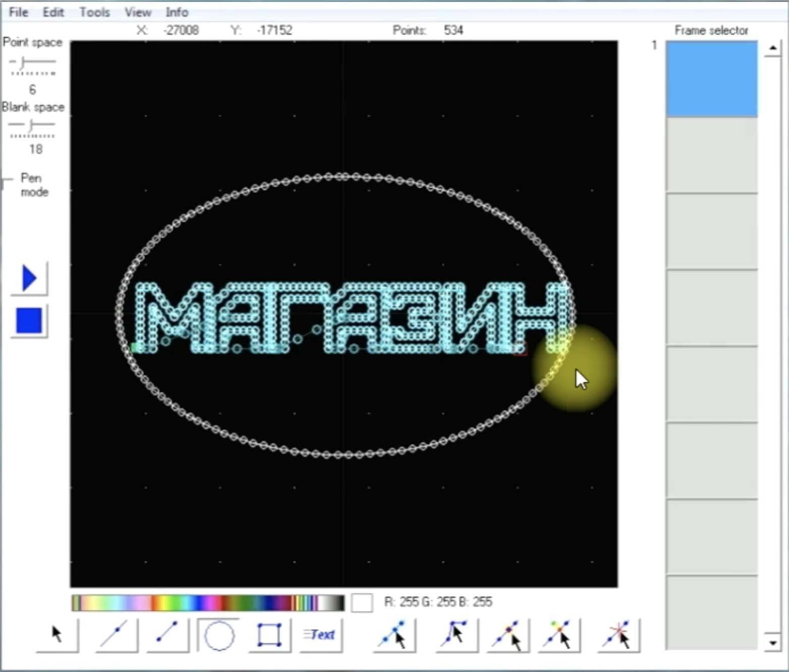789x672 pixels.
Task: Open the Tools menu
Action: 94,12
